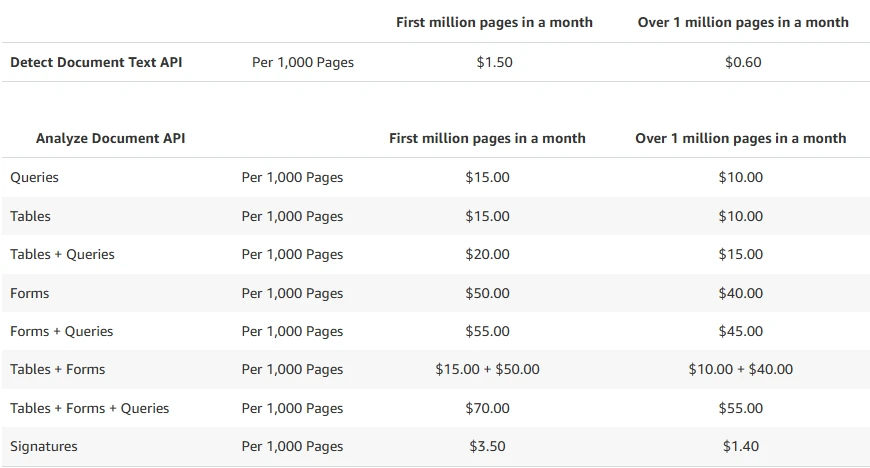Click the $3.50 Signatures price
The width and height of the screenshot is (870, 468).
(487, 446)
